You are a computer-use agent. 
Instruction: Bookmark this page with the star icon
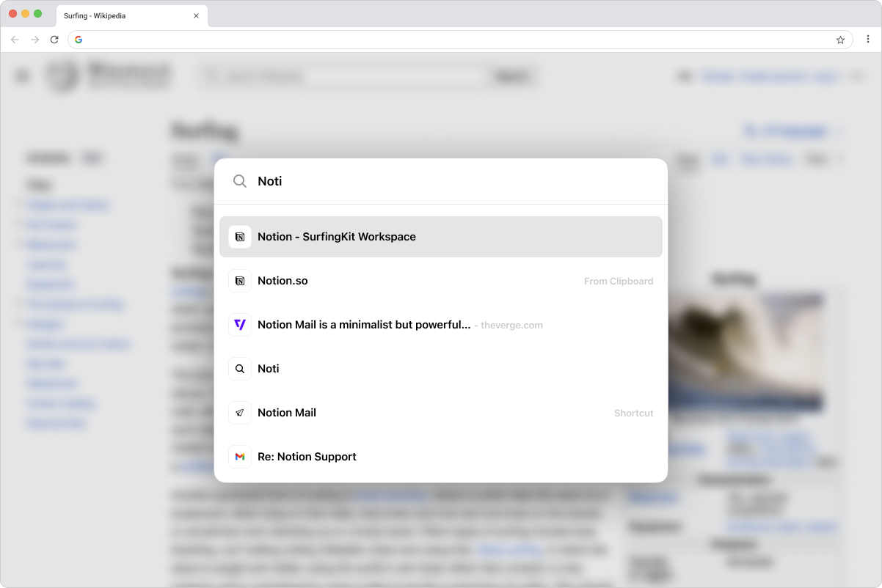click(840, 40)
